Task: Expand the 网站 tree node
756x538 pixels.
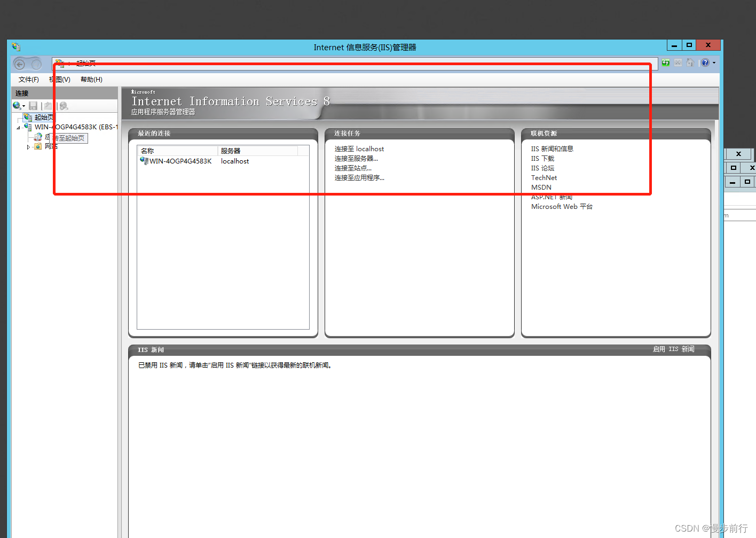Action: pyautogui.click(x=28, y=146)
